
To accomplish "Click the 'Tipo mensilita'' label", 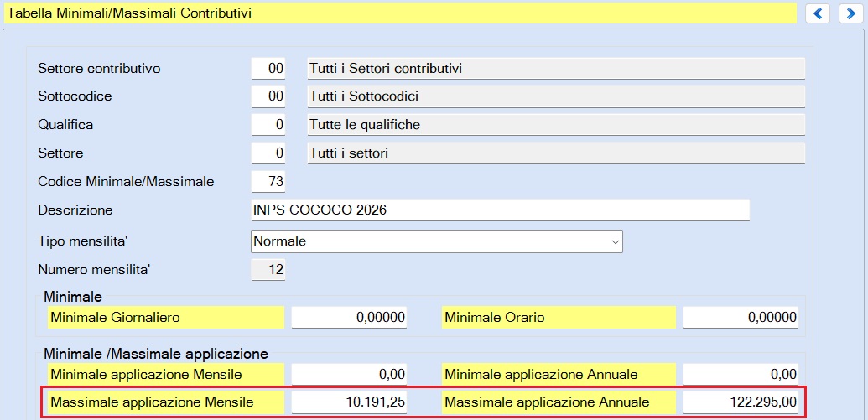I will tap(83, 241).
